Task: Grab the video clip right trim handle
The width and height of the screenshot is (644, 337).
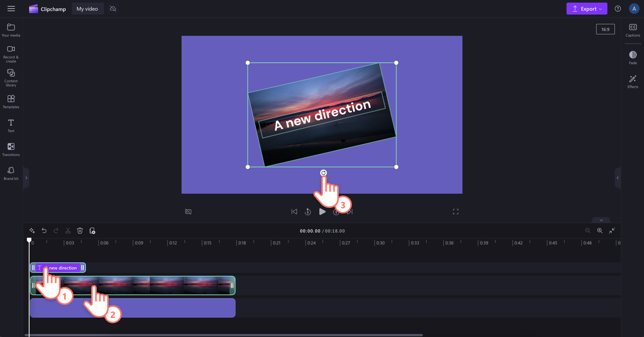Action: point(232,285)
